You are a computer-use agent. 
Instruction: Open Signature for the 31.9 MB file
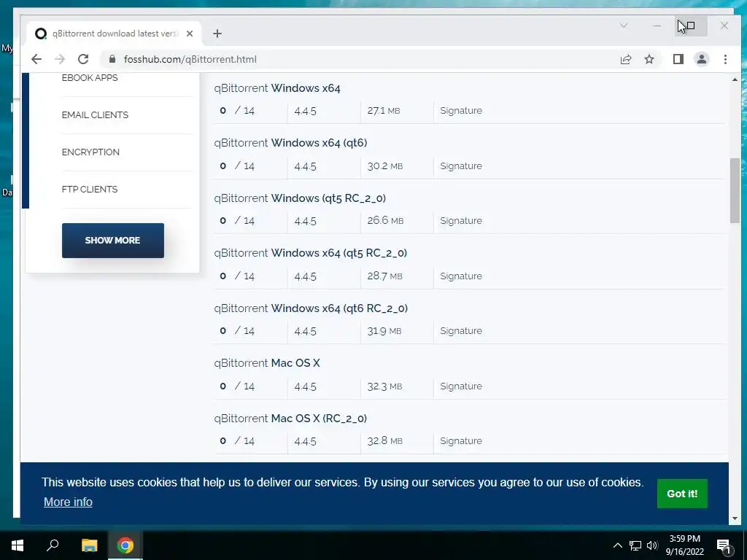[x=461, y=330]
